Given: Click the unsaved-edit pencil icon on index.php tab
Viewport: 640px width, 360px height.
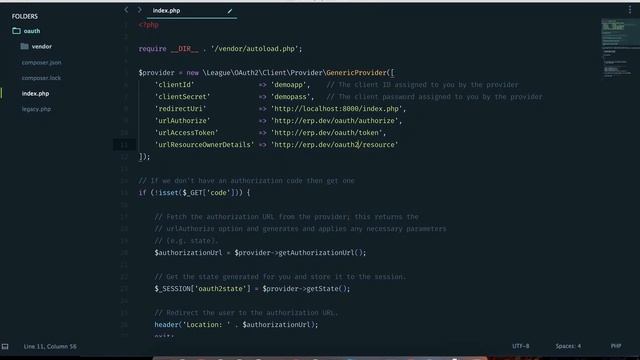Looking at the screenshot, I should [x=230, y=11].
